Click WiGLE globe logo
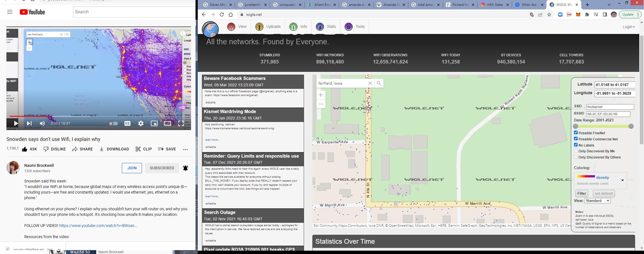Image resolution: width=644 pixels, height=254 pixels. (210, 29)
